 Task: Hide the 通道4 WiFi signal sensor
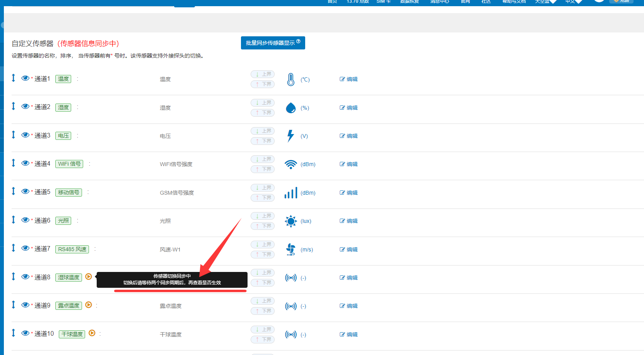25,163
